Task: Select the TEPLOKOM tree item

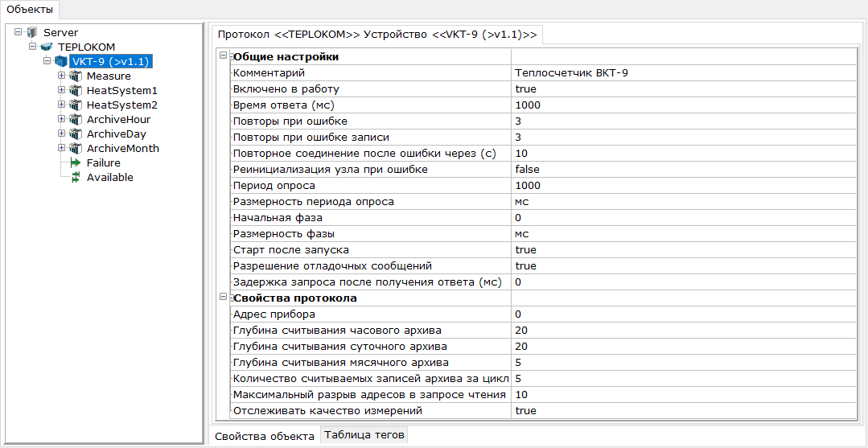Action: point(87,47)
